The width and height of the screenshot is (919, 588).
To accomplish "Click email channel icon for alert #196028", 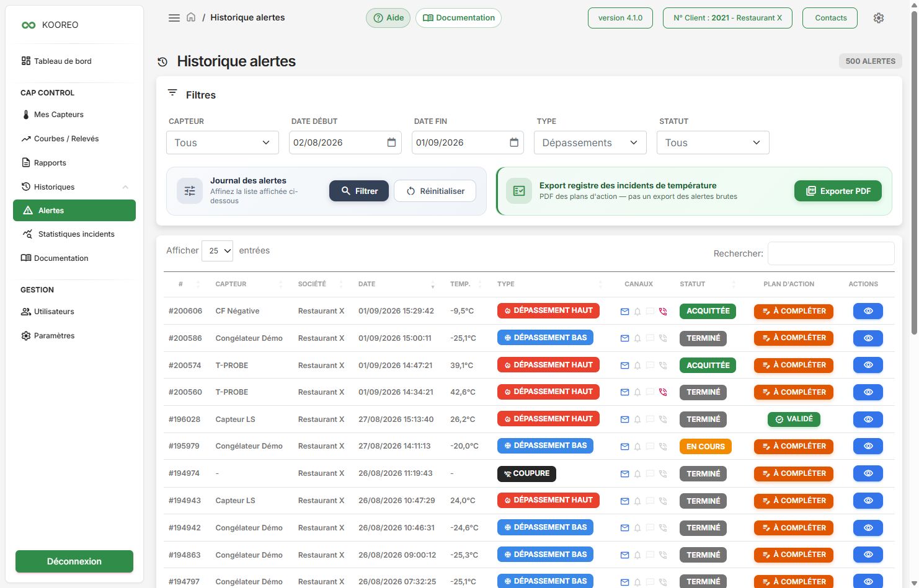I will (x=624, y=419).
